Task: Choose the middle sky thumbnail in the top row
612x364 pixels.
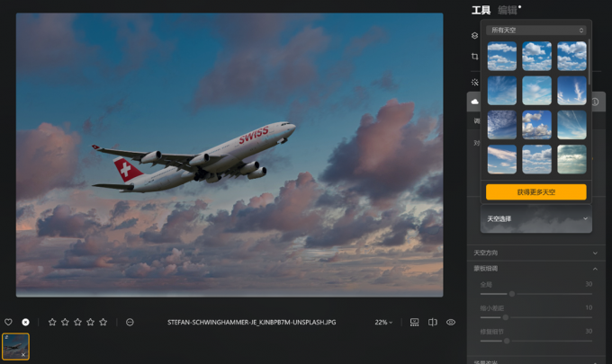Action: [536, 56]
